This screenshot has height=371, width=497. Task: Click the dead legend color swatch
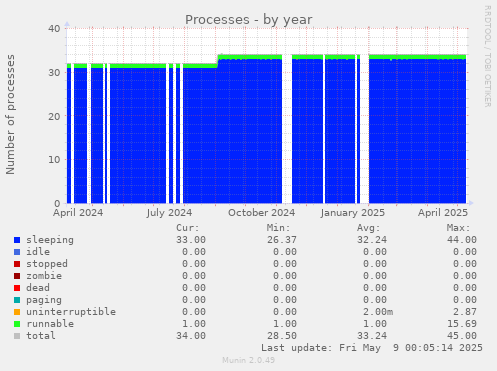click(17, 288)
